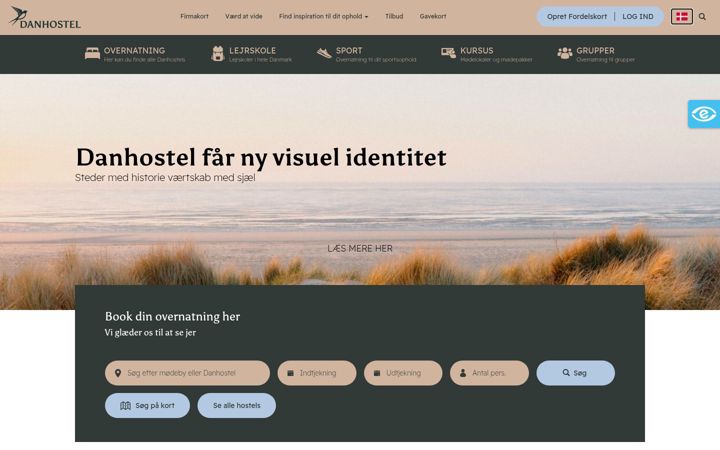Open the search magnifier icon in header

click(702, 17)
